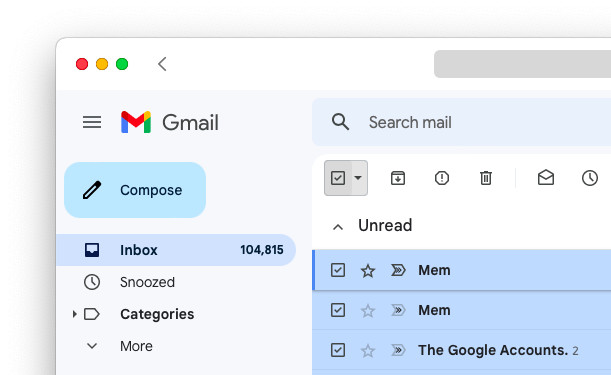The image size is (611, 375).
Task: Mark selected messages as read
Action: click(x=546, y=177)
